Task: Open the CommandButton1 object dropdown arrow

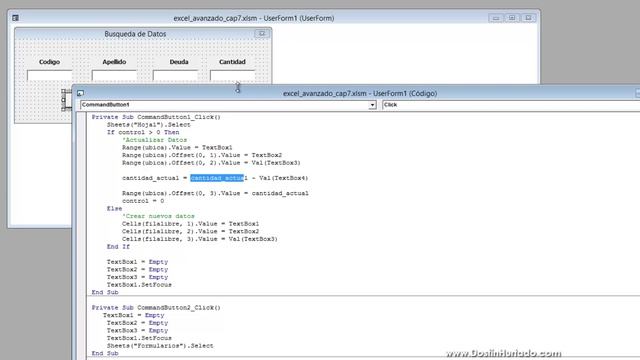Action: pyautogui.click(x=372, y=105)
